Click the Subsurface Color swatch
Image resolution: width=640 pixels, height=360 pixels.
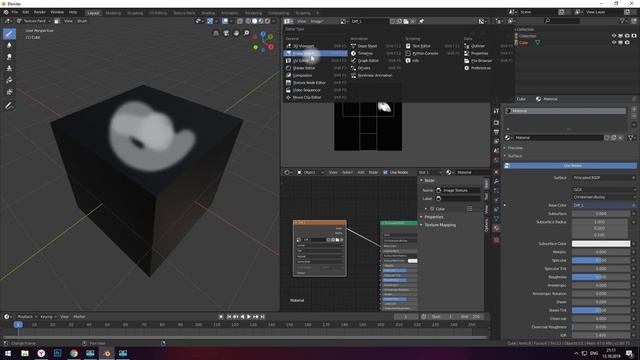[x=601, y=244]
